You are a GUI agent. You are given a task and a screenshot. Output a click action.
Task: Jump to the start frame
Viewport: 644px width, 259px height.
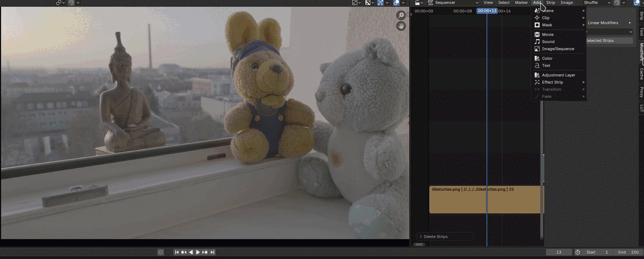click(177, 252)
